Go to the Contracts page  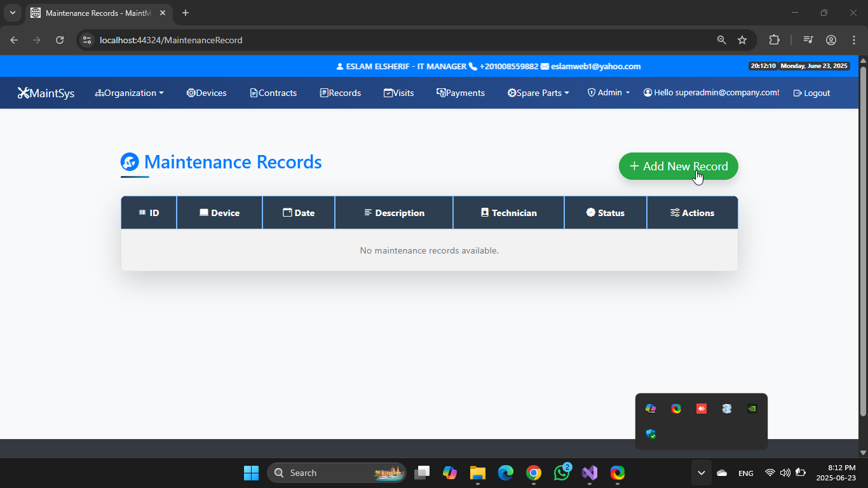273,93
